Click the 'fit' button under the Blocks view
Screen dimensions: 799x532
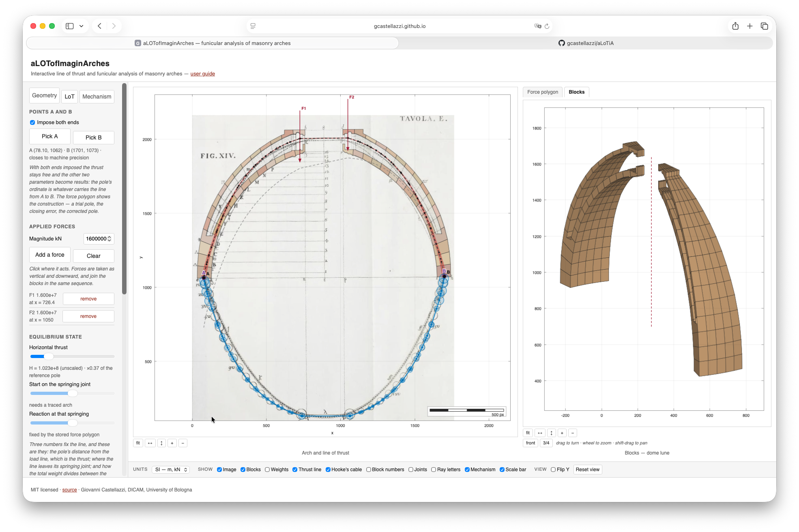528,433
